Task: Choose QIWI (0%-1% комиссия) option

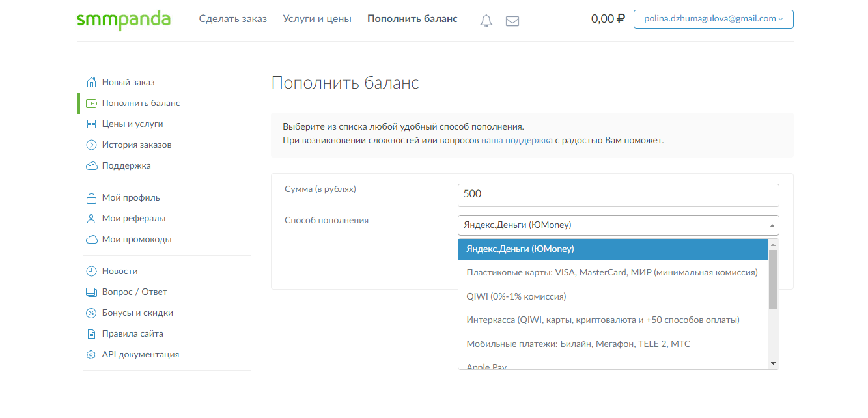Action: [613, 297]
